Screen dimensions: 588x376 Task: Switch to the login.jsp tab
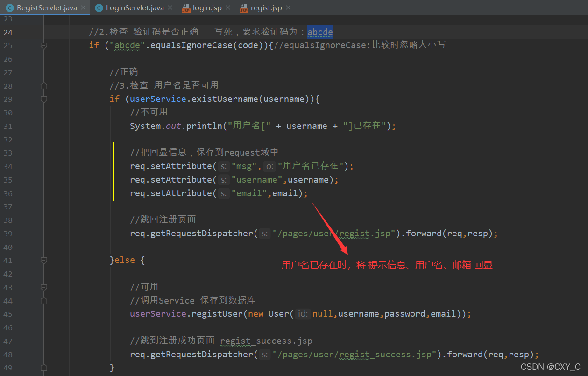click(x=207, y=8)
